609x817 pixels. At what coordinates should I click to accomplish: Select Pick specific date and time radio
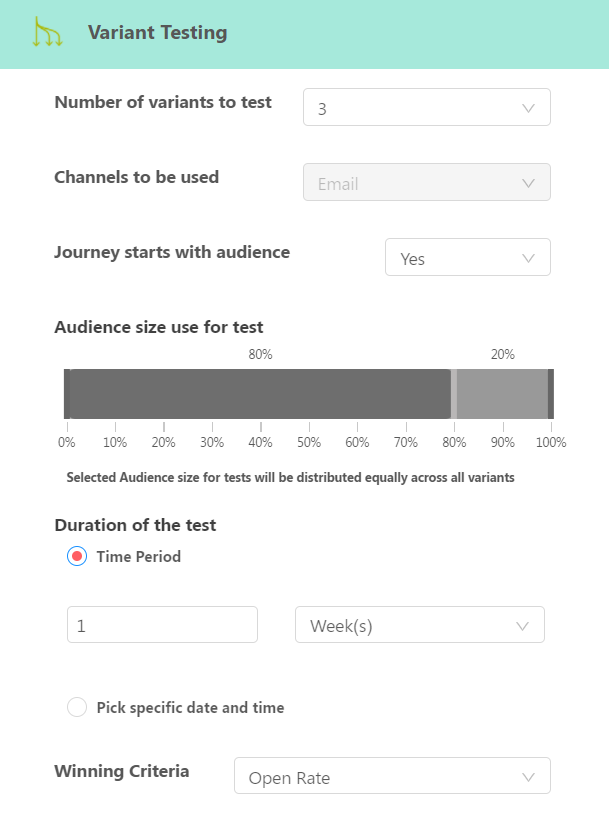[x=77, y=707]
